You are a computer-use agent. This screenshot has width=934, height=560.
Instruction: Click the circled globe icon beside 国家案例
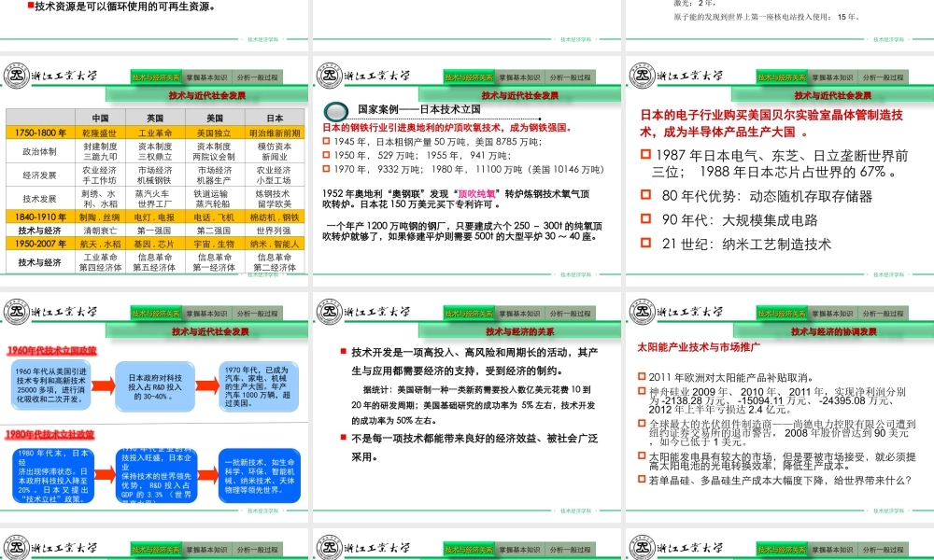pos(337,108)
